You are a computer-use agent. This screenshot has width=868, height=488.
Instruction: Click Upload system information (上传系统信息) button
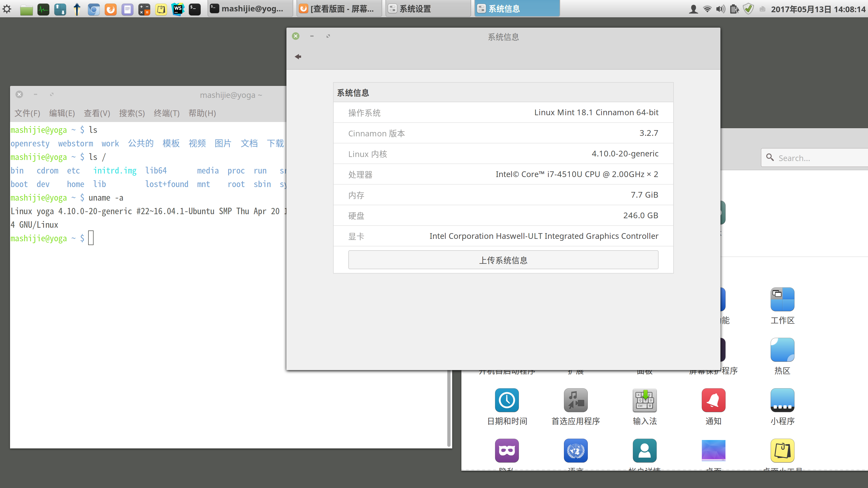click(x=503, y=260)
